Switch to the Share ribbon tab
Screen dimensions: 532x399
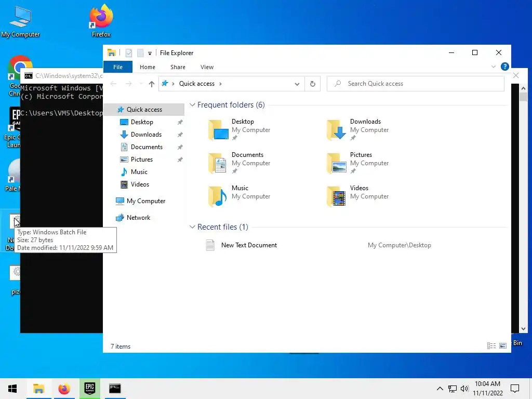pyautogui.click(x=178, y=67)
